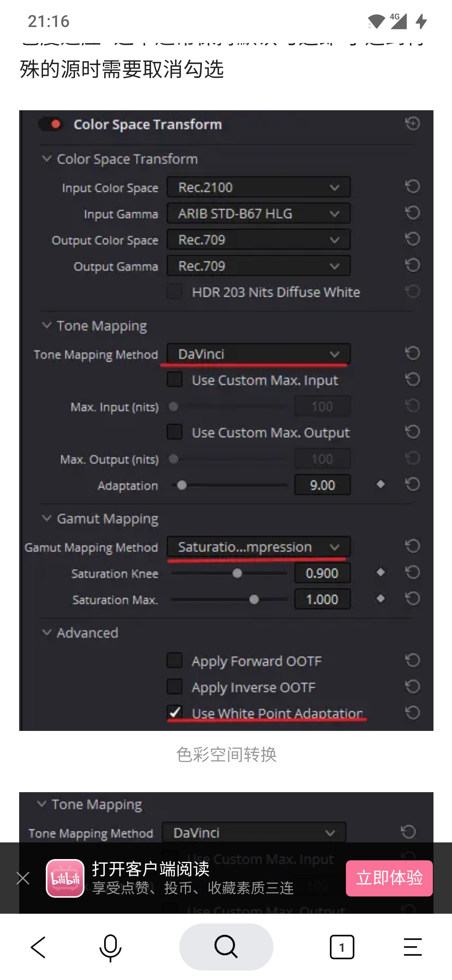Reset Input Color Space value
452x980 pixels.
(412, 186)
